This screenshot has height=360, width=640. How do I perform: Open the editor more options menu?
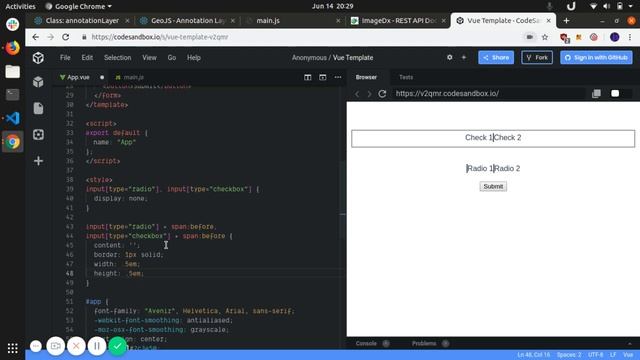point(338,77)
